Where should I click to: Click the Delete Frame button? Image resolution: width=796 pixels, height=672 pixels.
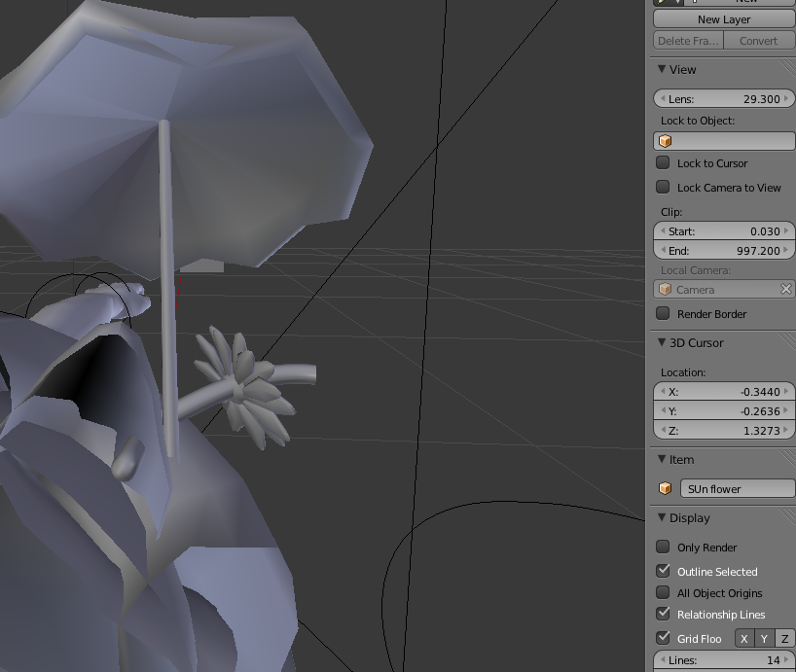(688, 41)
